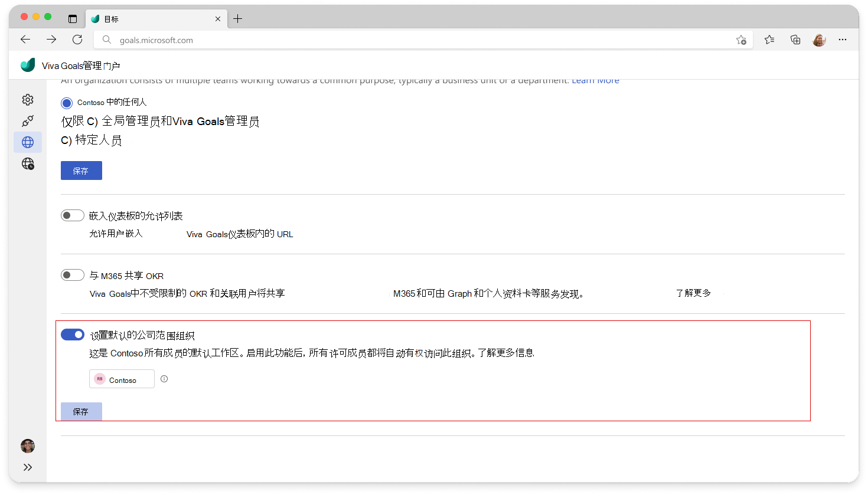Open the Learn More link

tap(595, 81)
